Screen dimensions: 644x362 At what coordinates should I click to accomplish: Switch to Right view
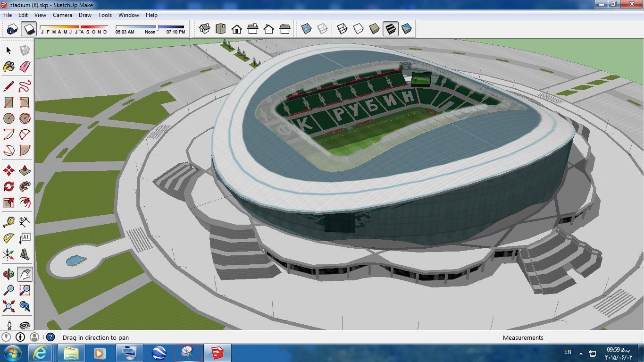[x=252, y=29]
